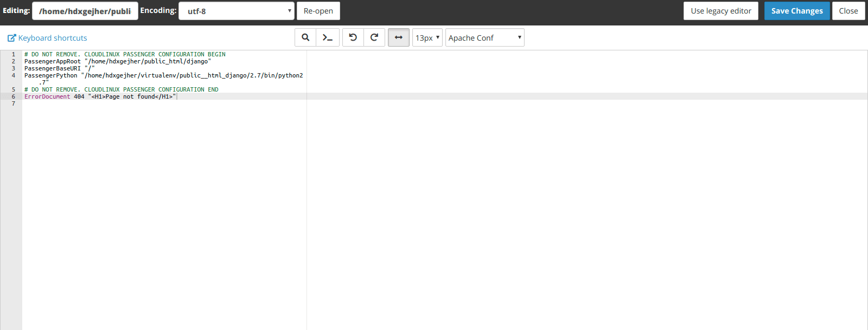The height and width of the screenshot is (330, 868).
Task: Place cursor on the PassengerAppRoot line
Action: click(118, 61)
